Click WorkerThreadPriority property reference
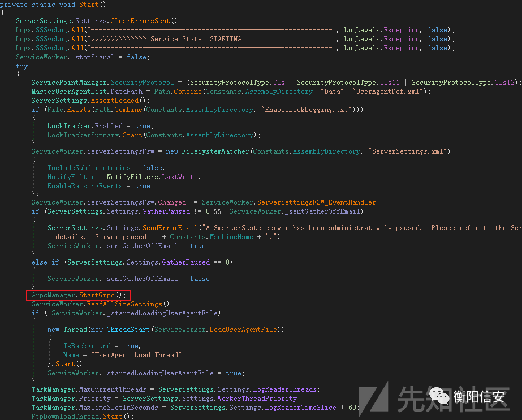 [257, 398]
